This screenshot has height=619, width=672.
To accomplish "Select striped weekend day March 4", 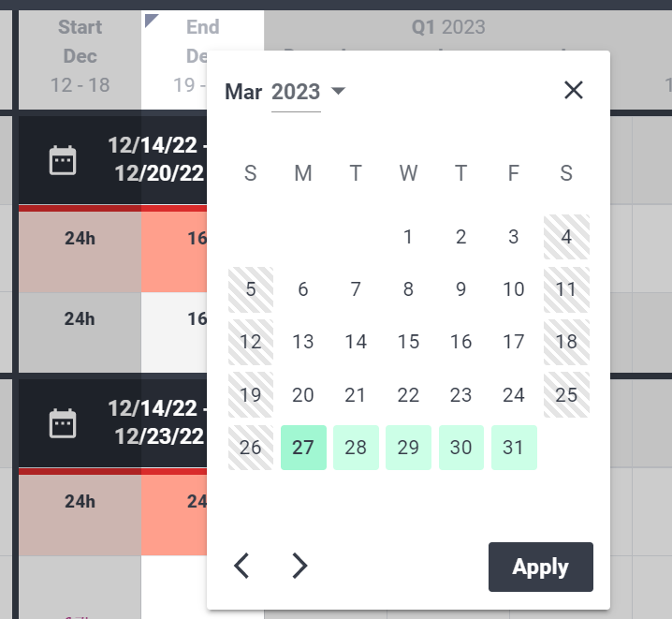I will click(566, 237).
